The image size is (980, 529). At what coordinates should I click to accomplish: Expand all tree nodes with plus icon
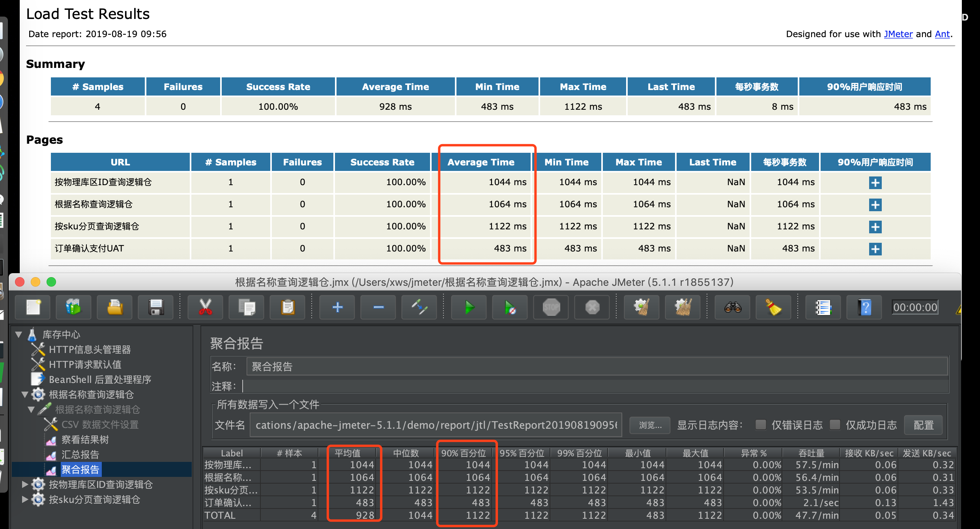[x=337, y=307]
